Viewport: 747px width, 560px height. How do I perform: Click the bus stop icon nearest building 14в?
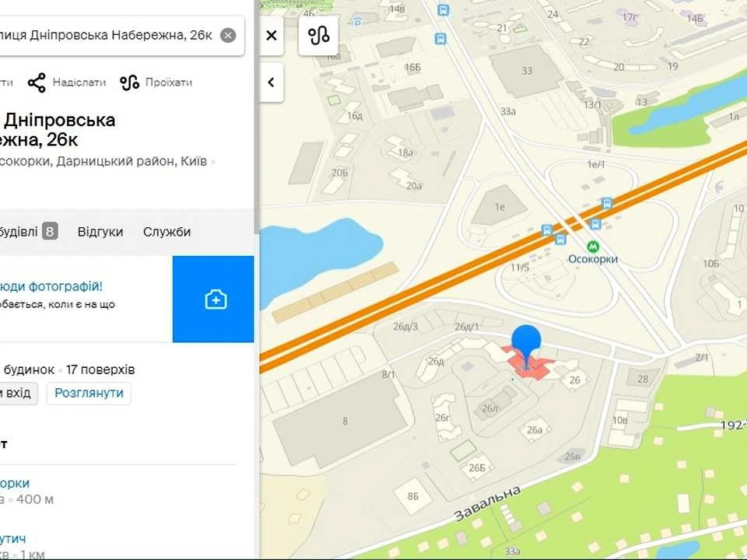click(443, 9)
